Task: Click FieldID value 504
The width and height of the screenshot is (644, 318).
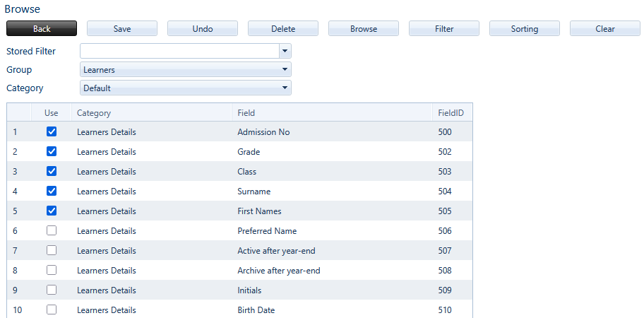Action: (445, 191)
